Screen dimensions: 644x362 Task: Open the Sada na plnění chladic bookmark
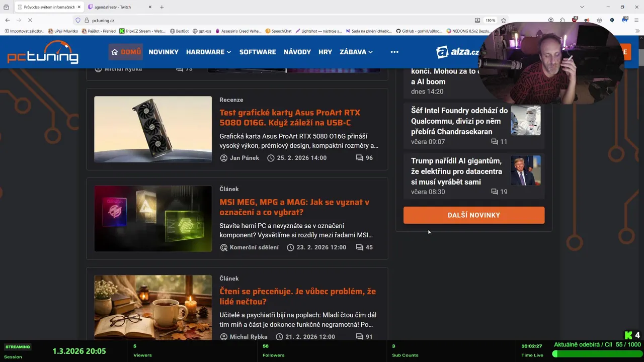368,31
